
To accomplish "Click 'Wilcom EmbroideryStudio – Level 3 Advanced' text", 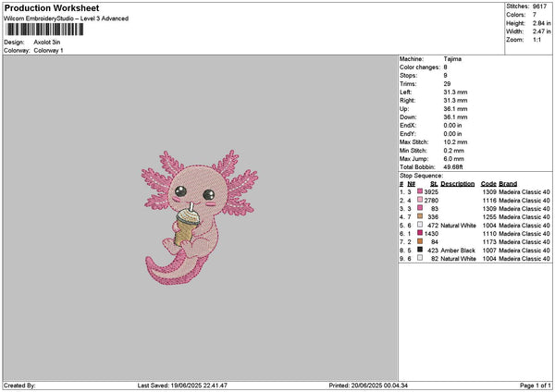I will 67,18.
